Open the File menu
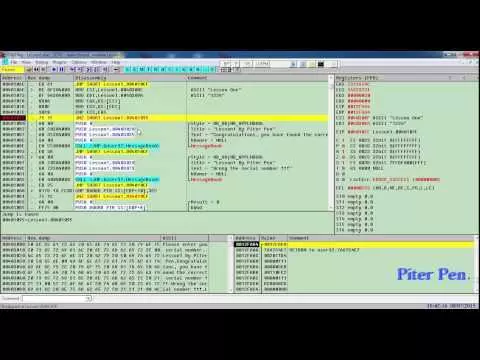The image size is (480, 360). click(x=14, y=62)
